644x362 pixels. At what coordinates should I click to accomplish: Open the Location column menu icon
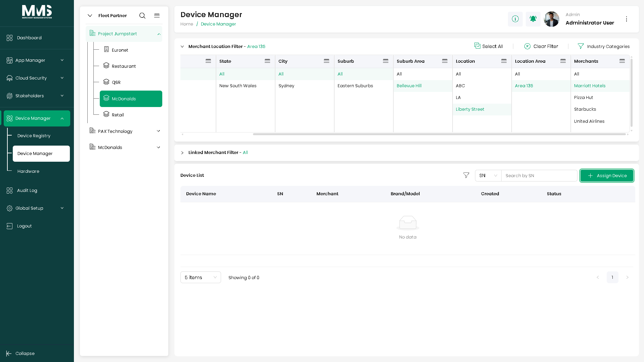point(504,61)
